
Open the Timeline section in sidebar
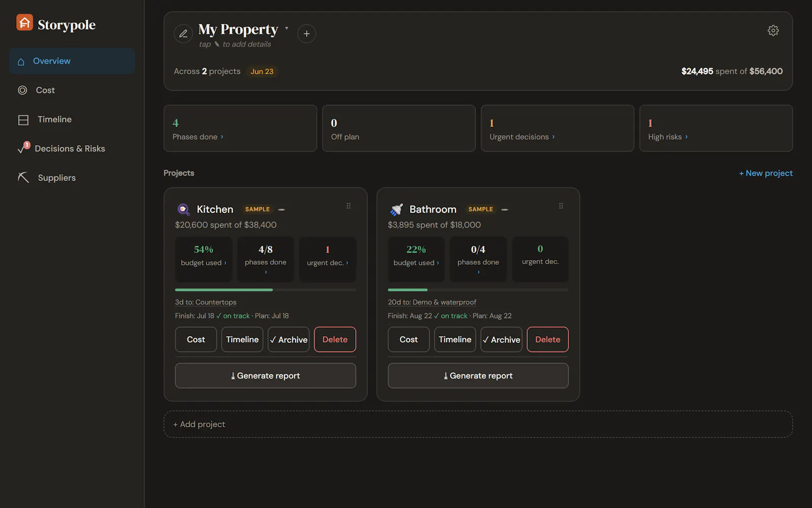click(72, 119)
